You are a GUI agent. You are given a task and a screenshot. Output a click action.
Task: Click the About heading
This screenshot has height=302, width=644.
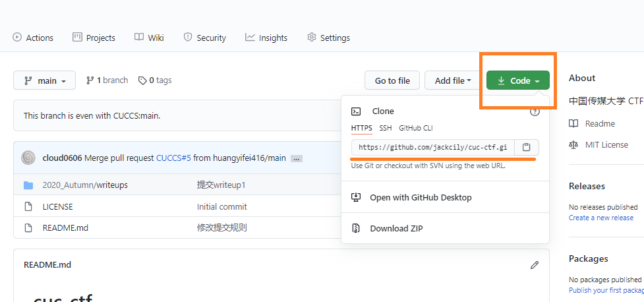point(582,78)
